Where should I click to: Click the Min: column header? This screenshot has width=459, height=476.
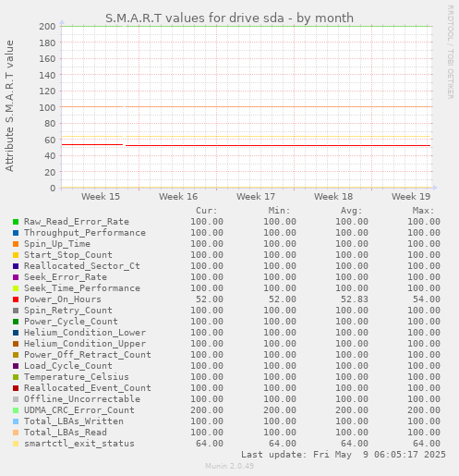279,211
